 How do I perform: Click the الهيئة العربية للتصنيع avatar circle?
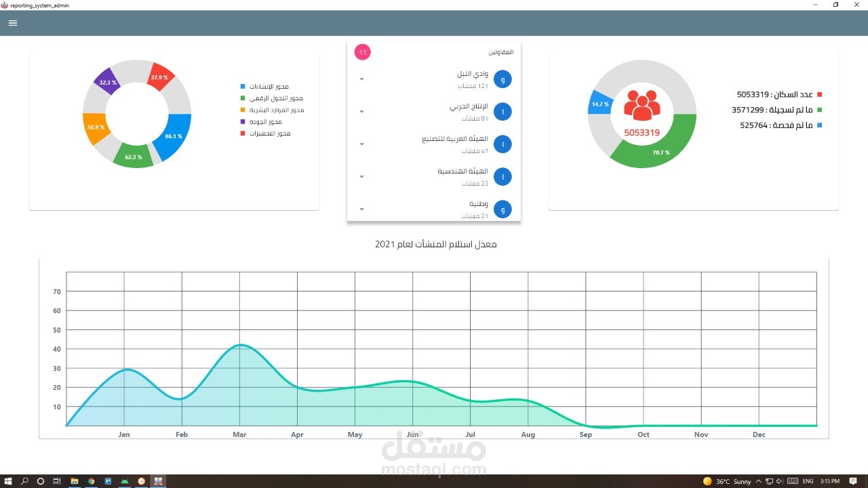click(502, 144)
